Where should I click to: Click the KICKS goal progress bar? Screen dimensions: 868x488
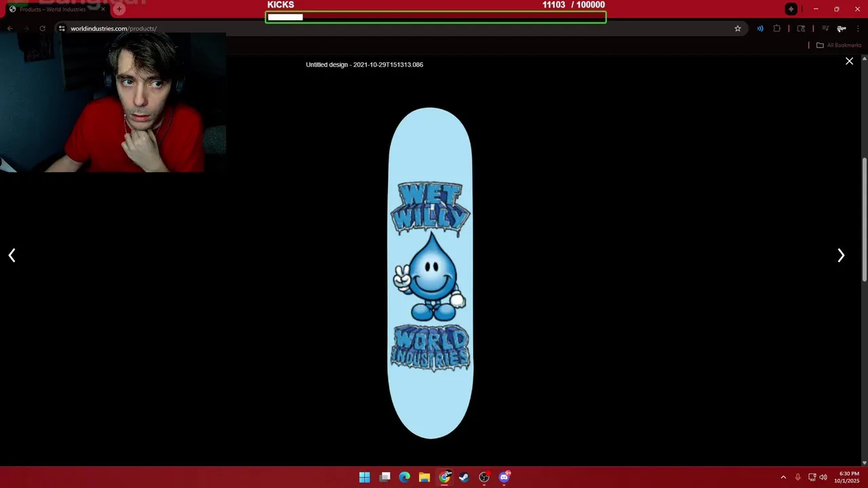[435, 17]
